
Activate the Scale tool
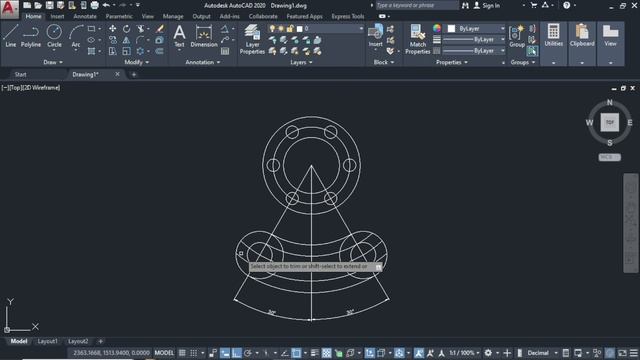[127, 51]
